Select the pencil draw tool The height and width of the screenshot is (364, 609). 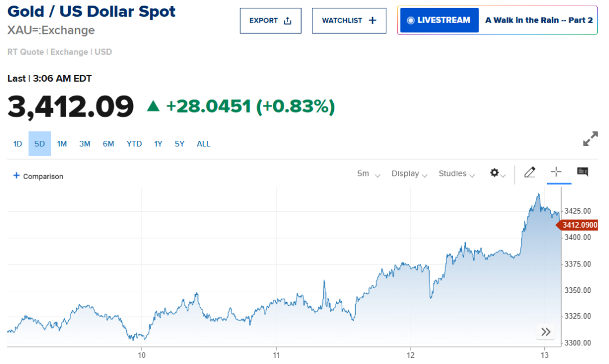click(x=529, y=172)
